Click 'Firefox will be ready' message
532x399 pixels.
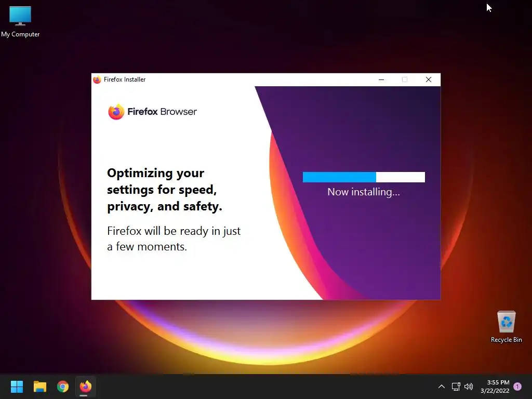174,238
